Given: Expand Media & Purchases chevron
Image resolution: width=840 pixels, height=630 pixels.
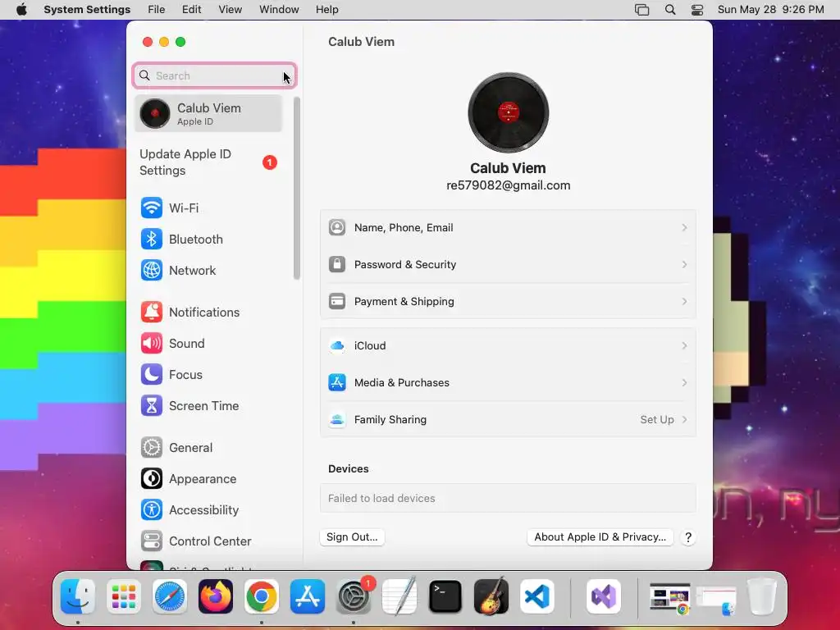Looking at the screenshot, I should click(x=684, y=382).
